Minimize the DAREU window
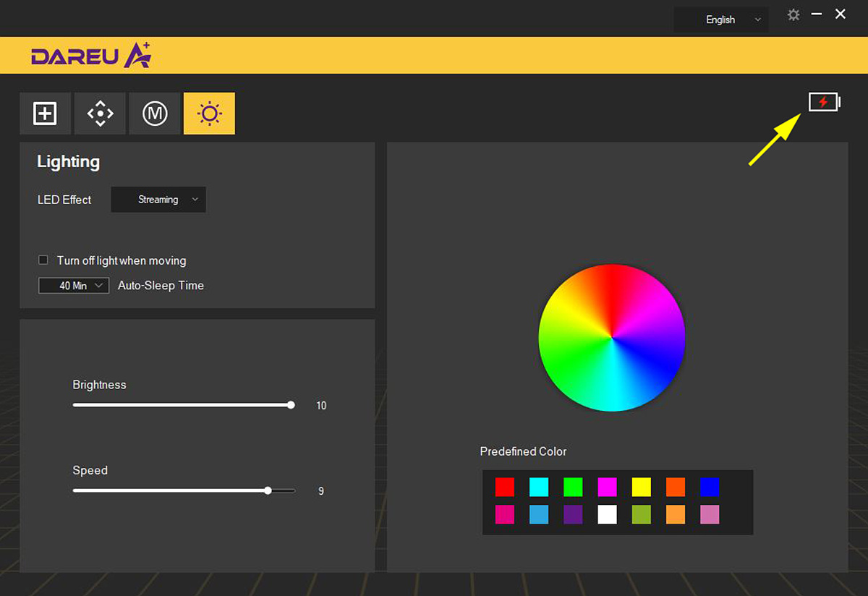 click(x=817, y=14)
